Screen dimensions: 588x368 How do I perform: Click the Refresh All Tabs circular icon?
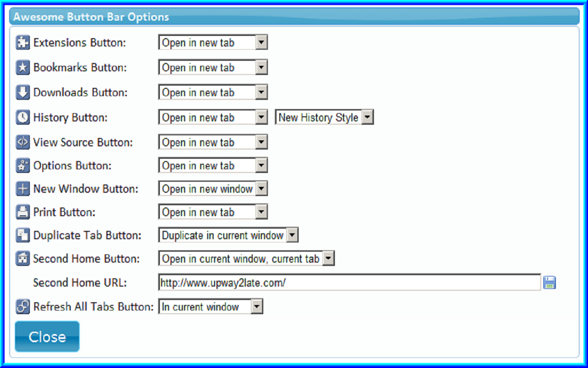22,307
